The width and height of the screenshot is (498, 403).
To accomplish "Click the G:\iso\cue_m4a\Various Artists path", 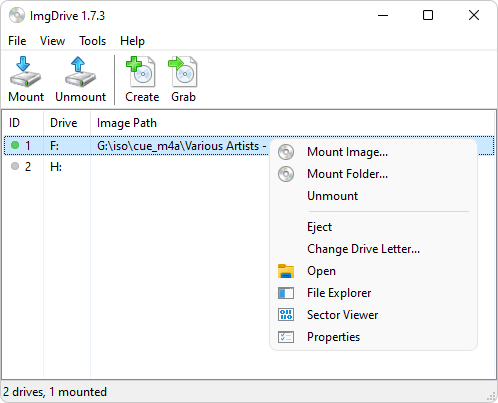I will pyautogui.click(x=181, y=146).
